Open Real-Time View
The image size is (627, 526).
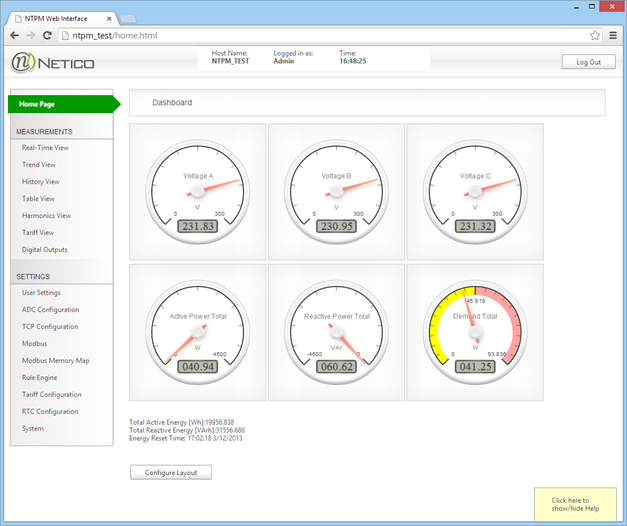[x=45, y=148]
